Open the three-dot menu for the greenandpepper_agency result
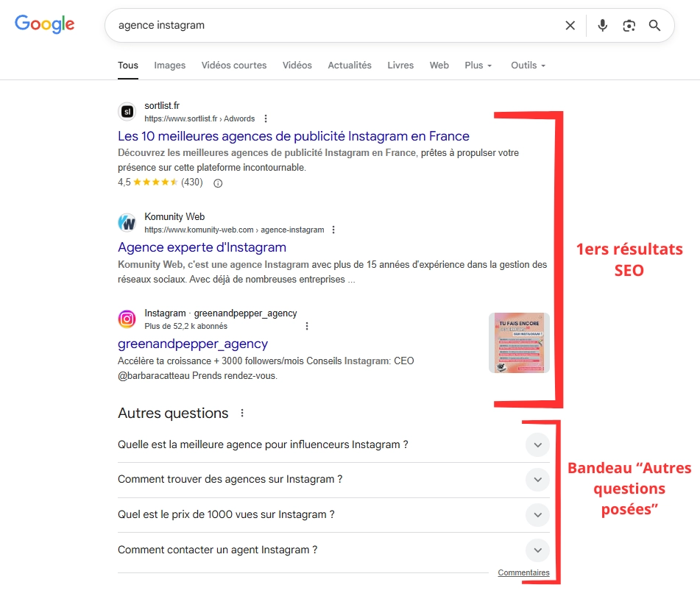This screenshot has height=596, width=700. click(307, 326)
